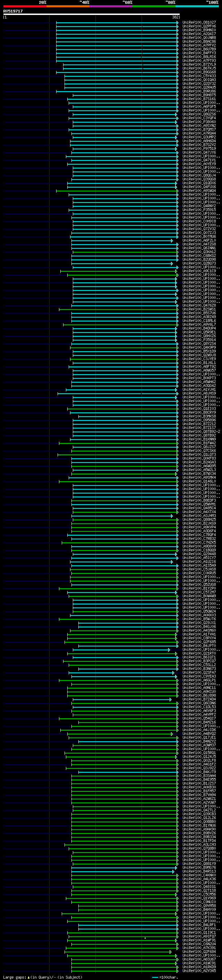The height and width of the screenshot is (980, 222).
Task: Click the red 20% identity legend segment
Action: point(25,7)
